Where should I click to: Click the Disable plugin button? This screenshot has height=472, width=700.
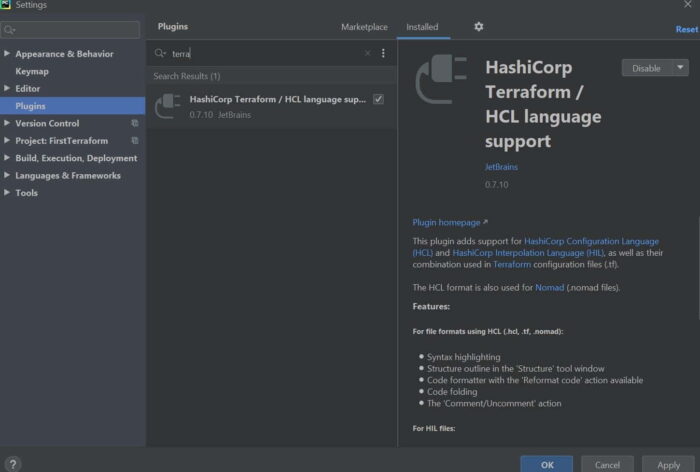coord(646,68)
